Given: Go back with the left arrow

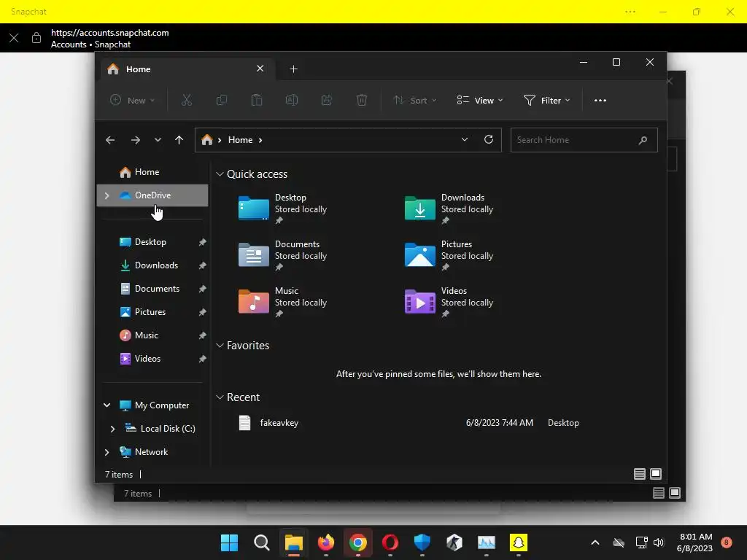Looking at the screenshot, I should pyautogui.click(x=110, y=140).
